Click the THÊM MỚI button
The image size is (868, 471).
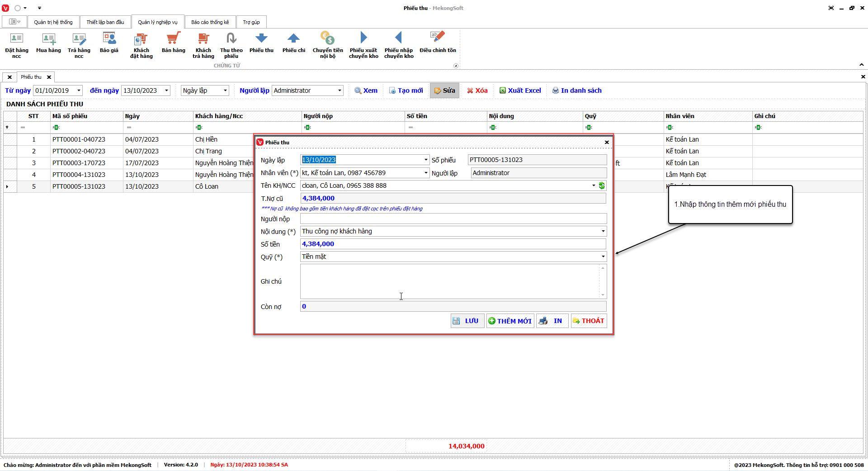(510, 321)
